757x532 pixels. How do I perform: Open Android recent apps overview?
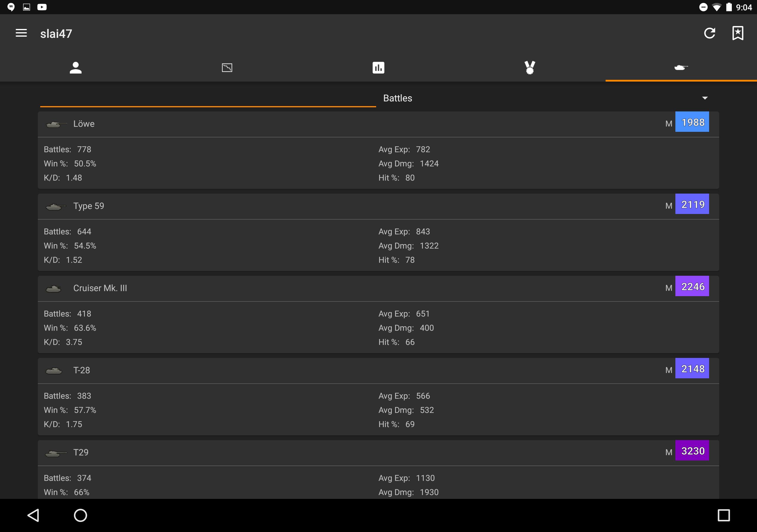point(723,515)
